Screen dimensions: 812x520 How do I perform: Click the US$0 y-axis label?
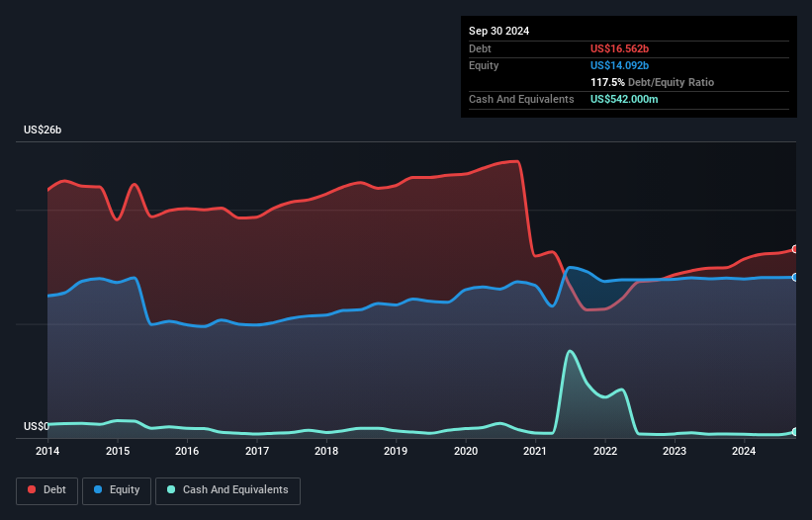point(37,426)
